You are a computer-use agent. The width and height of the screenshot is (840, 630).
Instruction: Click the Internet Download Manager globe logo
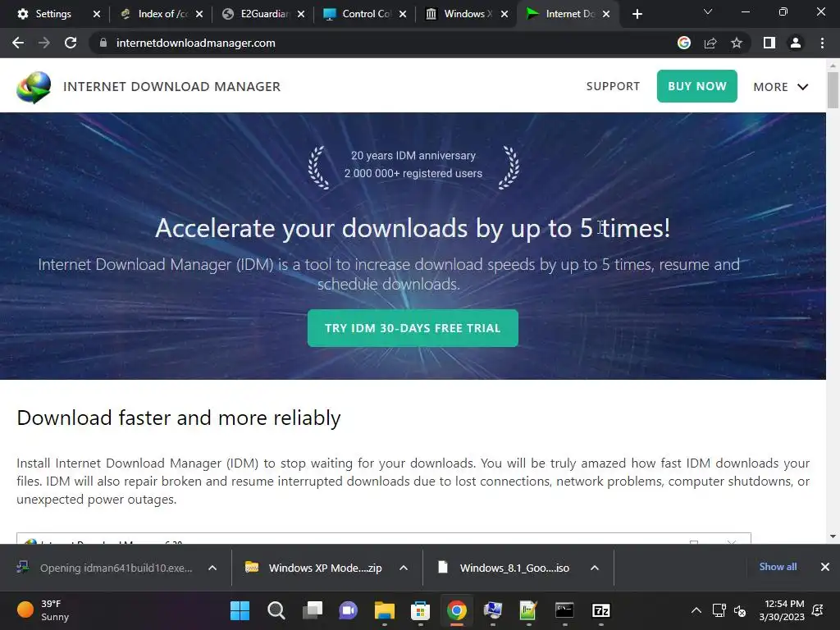[x=34, y=87]
